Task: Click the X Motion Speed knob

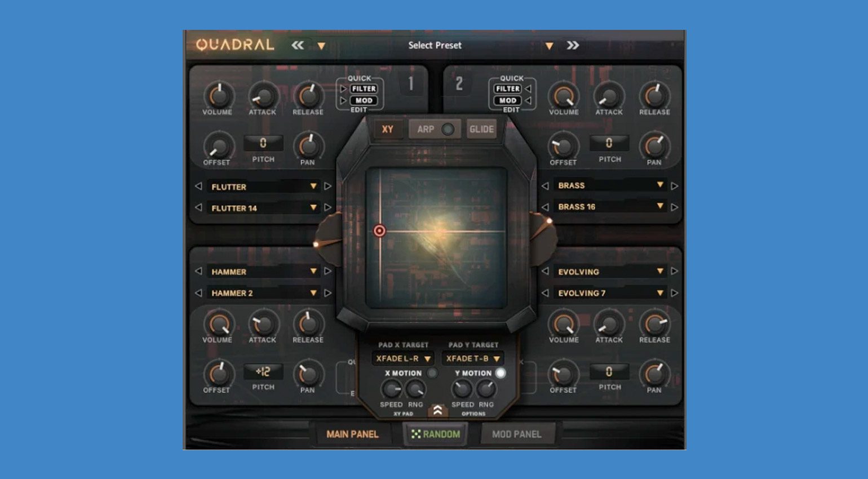Action: point(391,389)
